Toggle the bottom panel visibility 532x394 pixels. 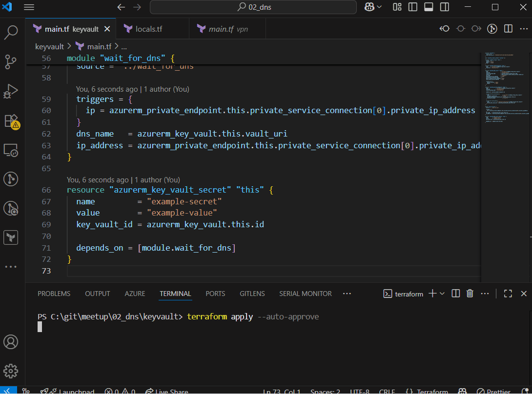coord(429,7)
